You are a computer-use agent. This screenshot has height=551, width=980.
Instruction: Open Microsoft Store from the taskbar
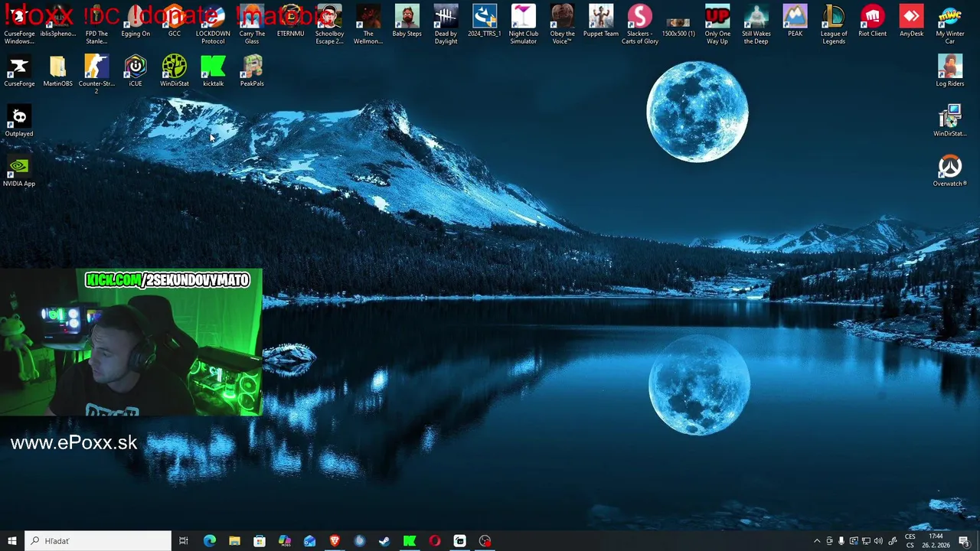[260, 541]
